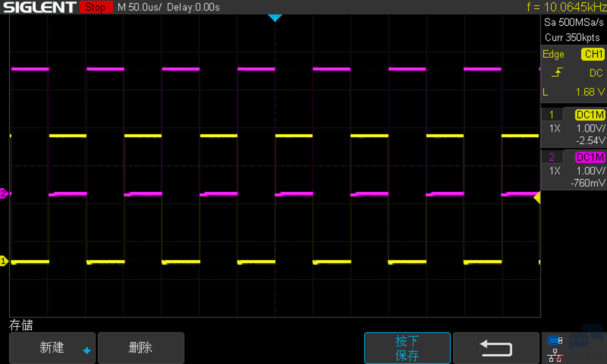Screen dimensions: 607x364
Task: Select the f = 10.0645kHz frequency counter
Action: point(566,7)
